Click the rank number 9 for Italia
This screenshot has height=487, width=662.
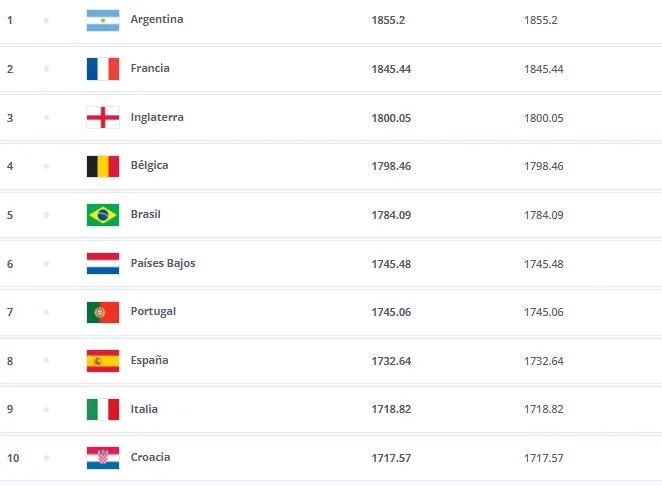[10, 409]
